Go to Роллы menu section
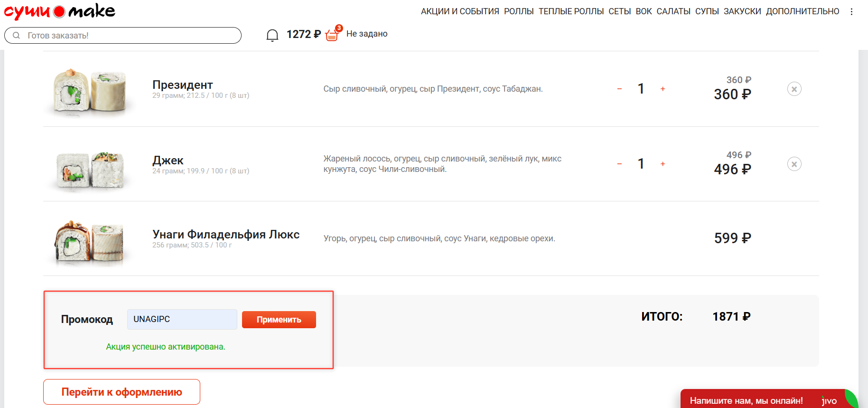Viewport: 868px width, 408px height. (x=518, y=11)
